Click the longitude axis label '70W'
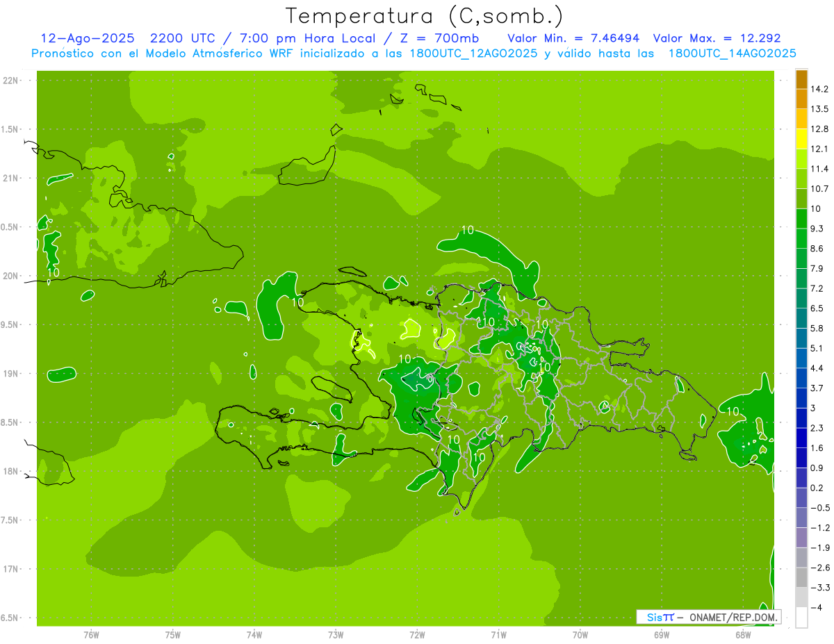The height and width of the screenshot is (644, 834). click(580, 635)
